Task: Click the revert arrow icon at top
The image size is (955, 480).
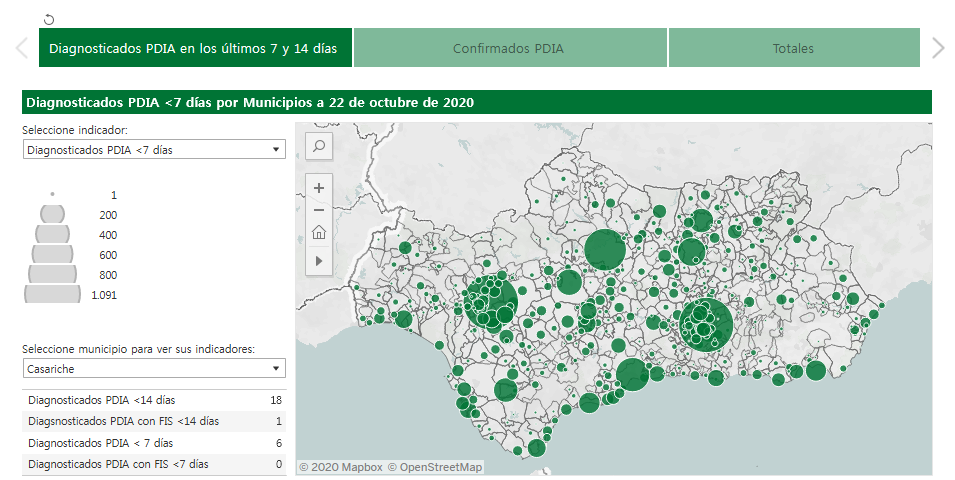Action: 49,19
